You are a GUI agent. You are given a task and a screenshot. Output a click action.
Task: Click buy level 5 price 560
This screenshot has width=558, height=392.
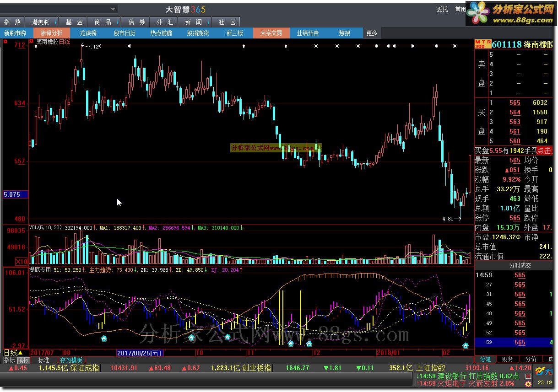[515, 141]
